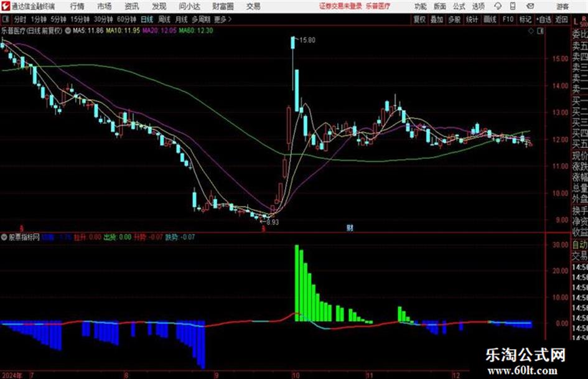Switch to 15分钟 period

tap(80, 19)
